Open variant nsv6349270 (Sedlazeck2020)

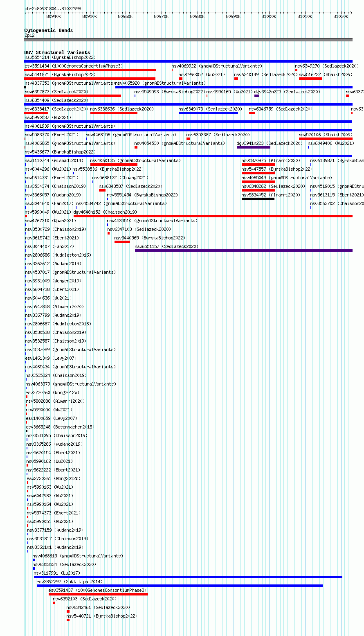click(x=327, y=66)
